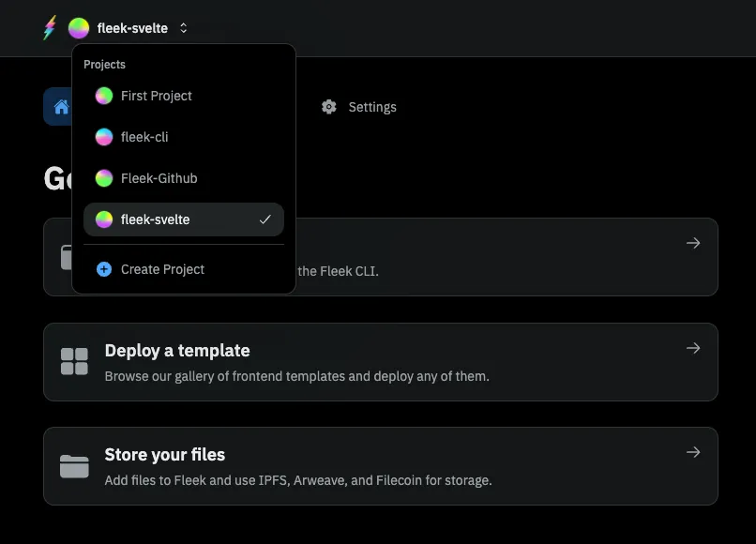Open the Store your files card
Viewport: 756px width, 544px height.
380,466
